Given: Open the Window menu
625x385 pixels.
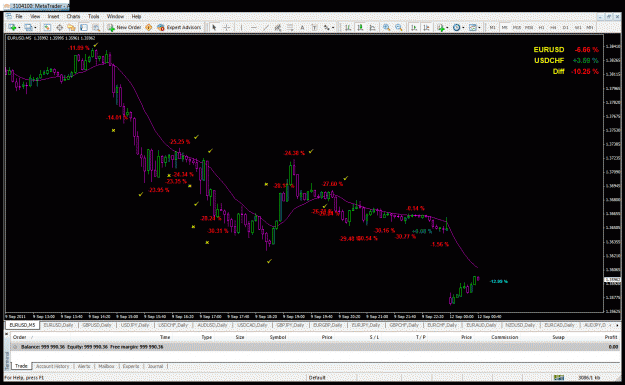Looking at the screenshot, I should 115,16.
